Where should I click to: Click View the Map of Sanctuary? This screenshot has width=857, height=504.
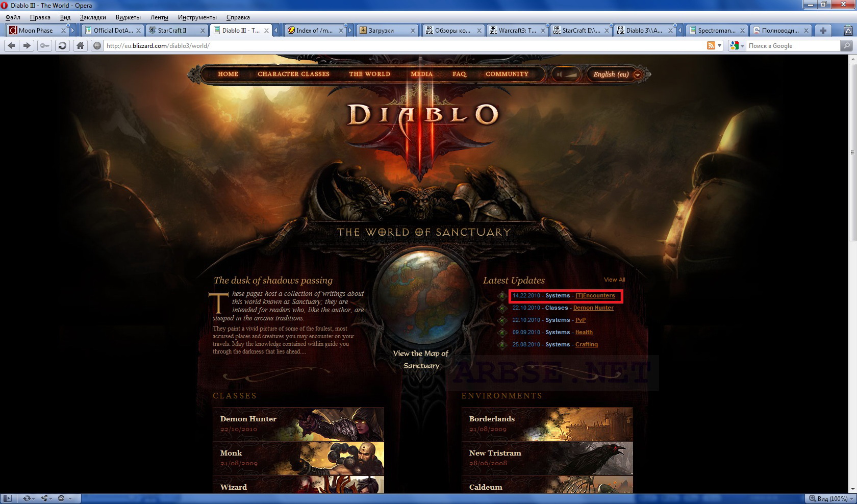tap(421, 360)
